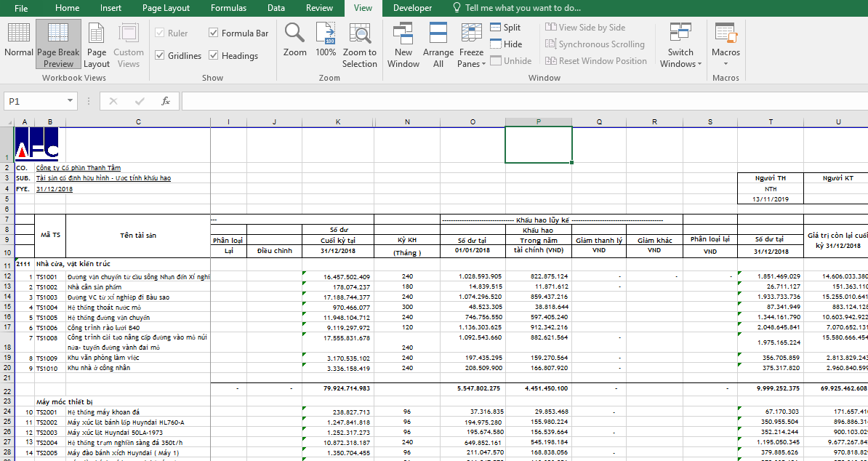Switch to the Page Layout tab

[x=166, y=8]
